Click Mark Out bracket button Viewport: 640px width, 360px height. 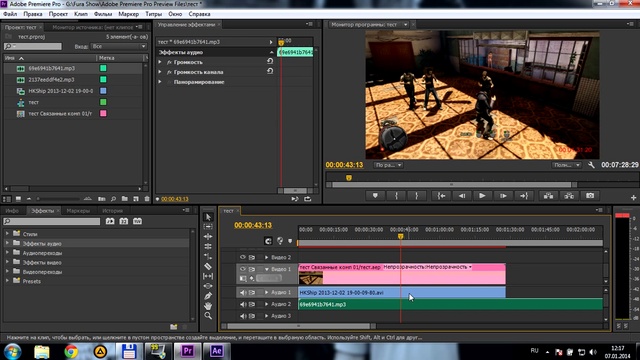(x=416, y=196)
